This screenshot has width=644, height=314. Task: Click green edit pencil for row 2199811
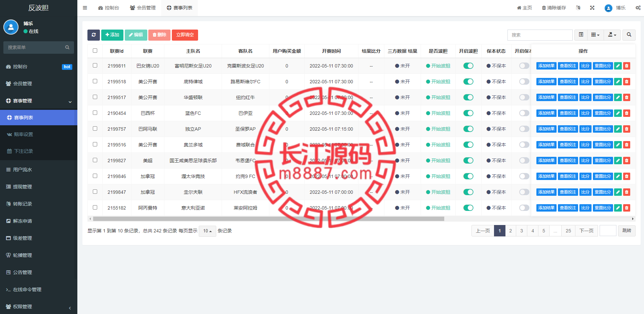point(618,66)
